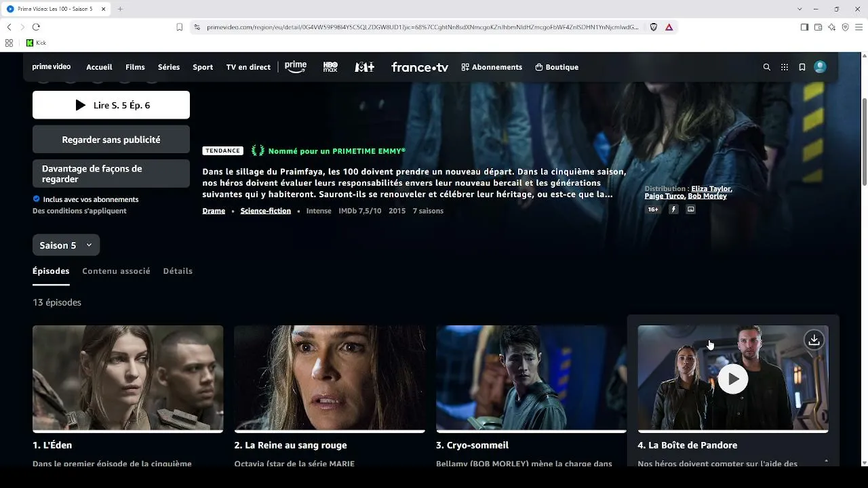Open the Brave Rewards triangle icon
868x488 pixels.
pos(669,27)
